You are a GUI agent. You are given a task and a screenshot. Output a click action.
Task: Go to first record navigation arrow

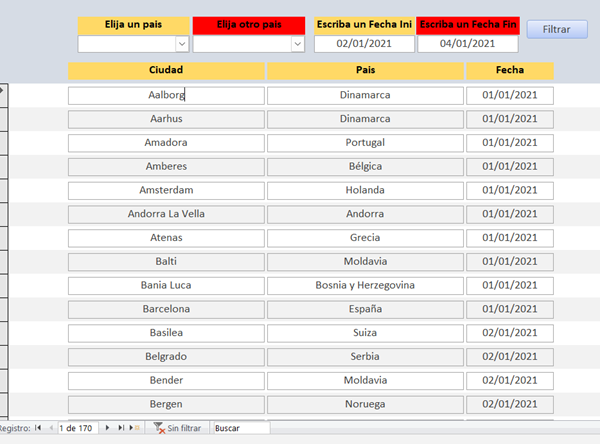[38, 428]
